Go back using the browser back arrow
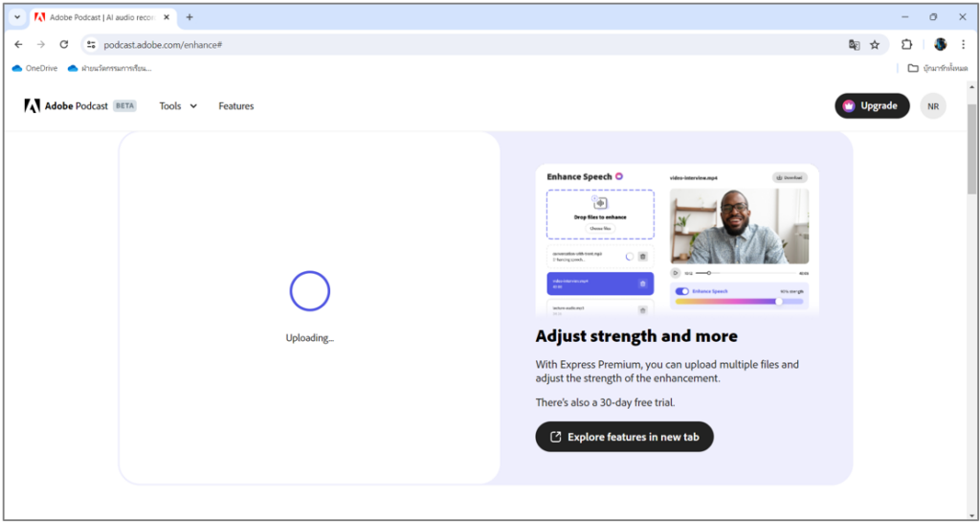 pos(18,44)
